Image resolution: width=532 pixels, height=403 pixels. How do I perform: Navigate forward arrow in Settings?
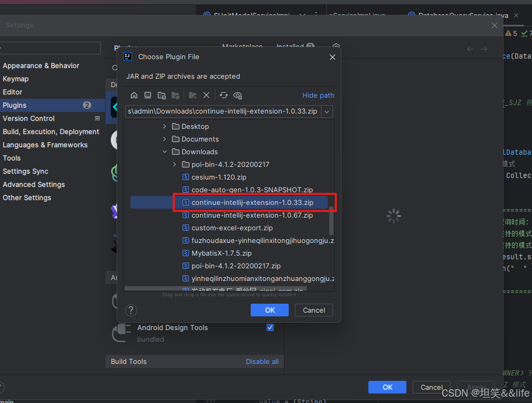coord(484,49)
